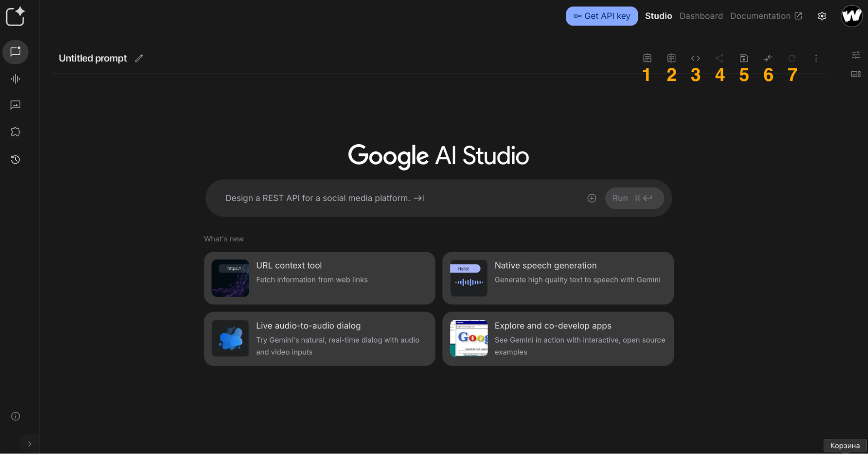The width and height of the screenshot is (868, 454).
Task: Open the Stream audio waveform icon
Action: [x=16, y=79]
